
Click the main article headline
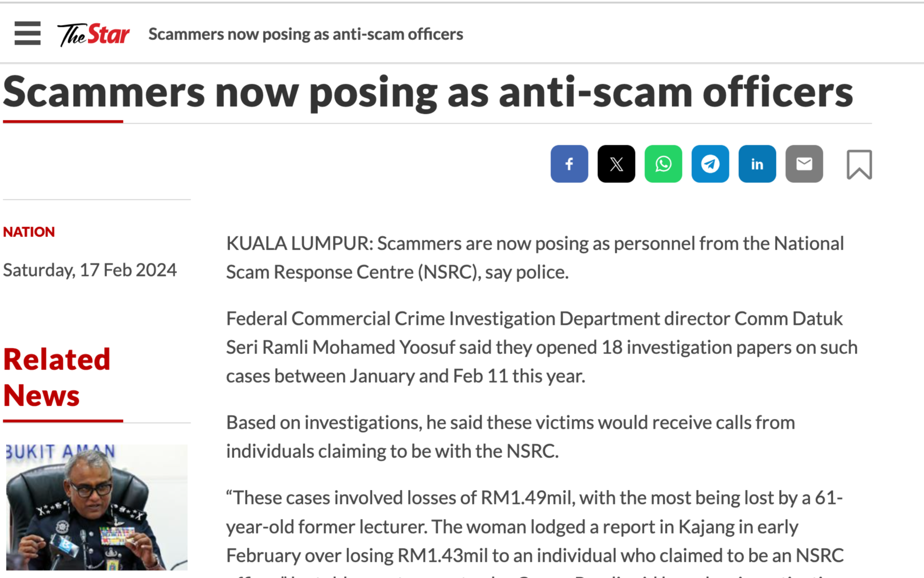428,92
